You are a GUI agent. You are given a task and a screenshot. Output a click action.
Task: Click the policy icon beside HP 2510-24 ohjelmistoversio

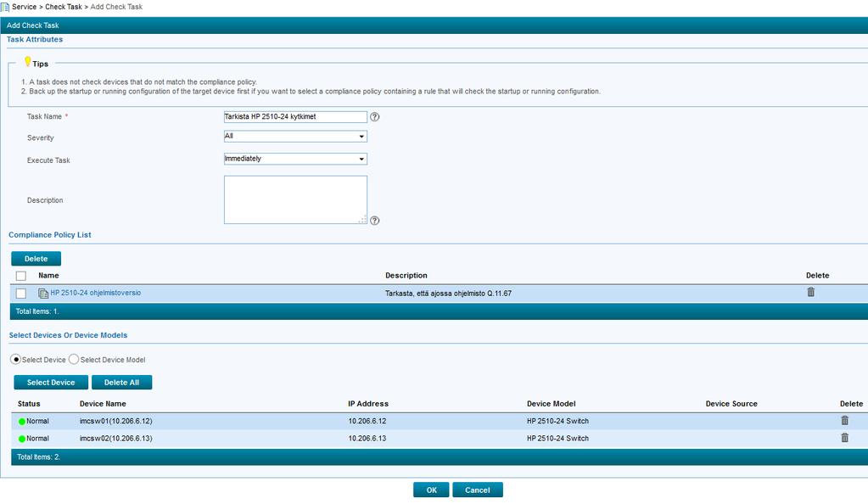point(43,293)
